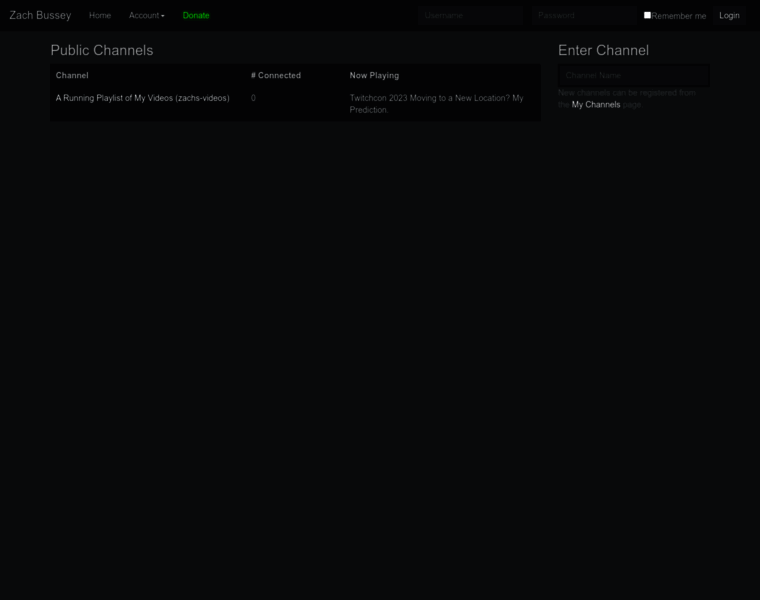Click into the Channel Name field
Screen dimensions: 760x600
tap(634, 75)
